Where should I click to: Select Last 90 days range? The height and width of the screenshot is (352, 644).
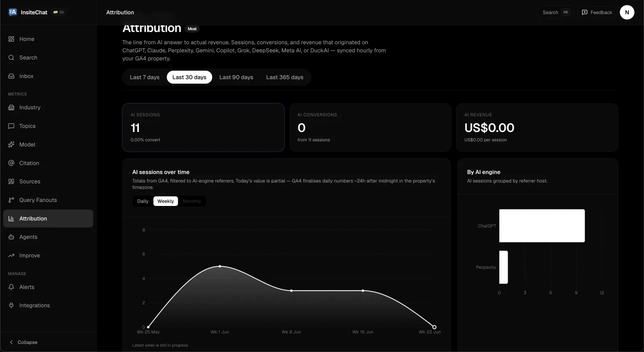tap(236, 77)
